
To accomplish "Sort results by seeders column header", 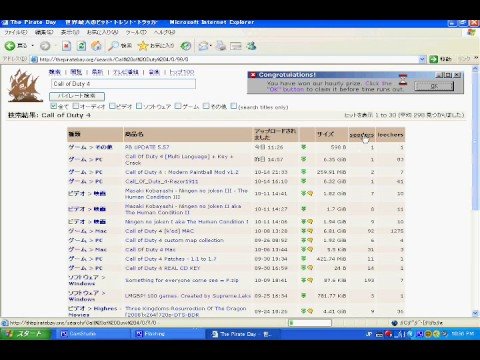I will (362, 135).
